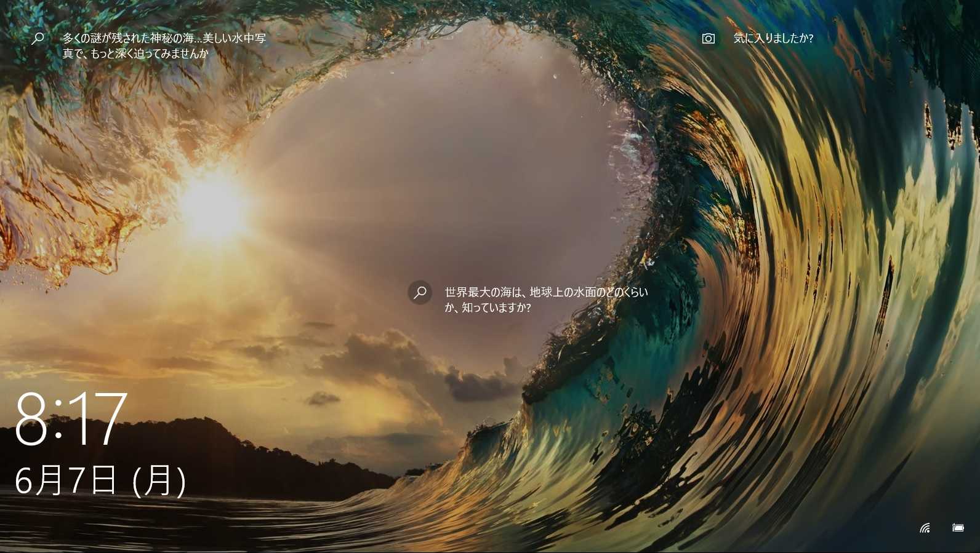Open the "気に入りましたか?" feedback link

click(x=773, y=38)
